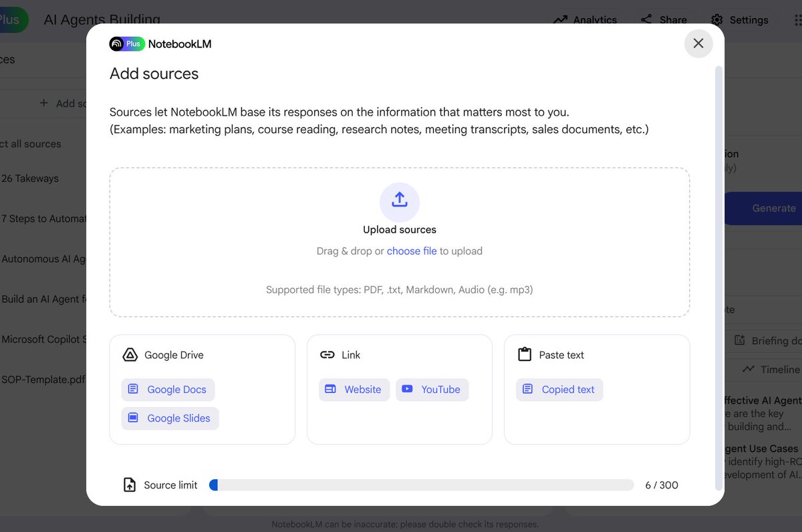Select the Autonomous AI Agents source
Screen dimensions: 802x532
[43, 259]
